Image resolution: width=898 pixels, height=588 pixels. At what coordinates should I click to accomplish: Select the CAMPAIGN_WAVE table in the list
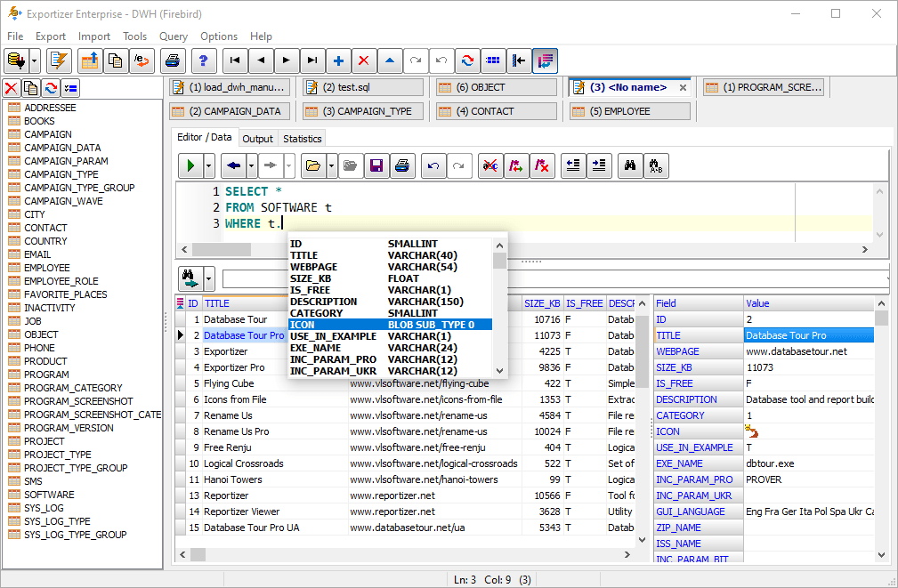(63, 201)
